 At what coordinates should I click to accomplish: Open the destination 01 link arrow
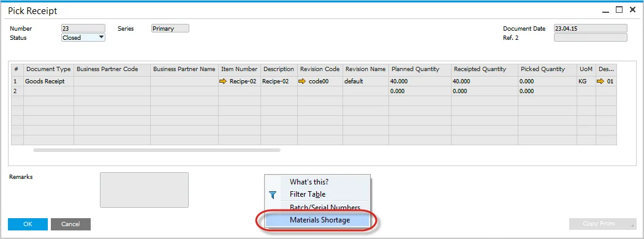coord(600,82)
